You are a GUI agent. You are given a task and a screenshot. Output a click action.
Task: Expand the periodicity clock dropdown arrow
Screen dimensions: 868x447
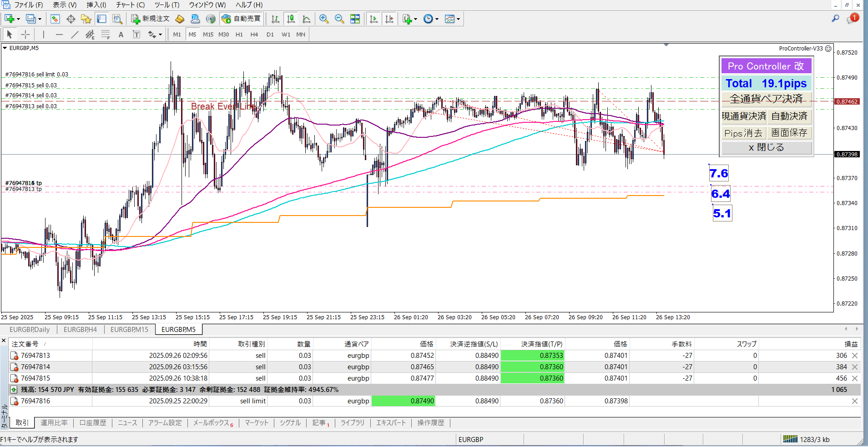(437, 19)
